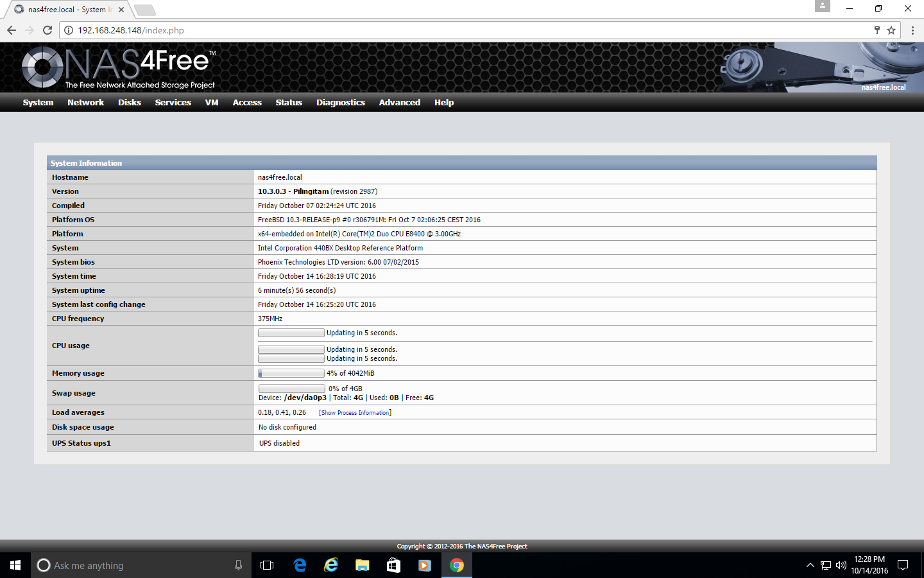Open the System menu

click(x=38, y=103)
